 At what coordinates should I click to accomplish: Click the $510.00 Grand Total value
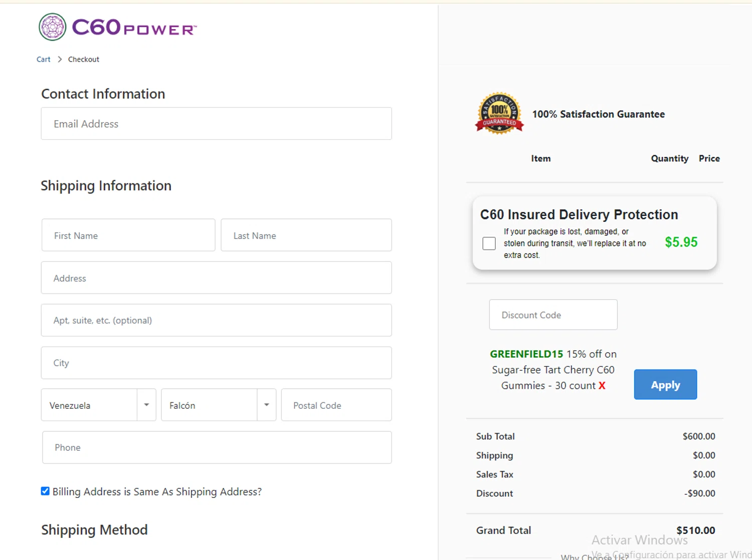click(696, 530)
